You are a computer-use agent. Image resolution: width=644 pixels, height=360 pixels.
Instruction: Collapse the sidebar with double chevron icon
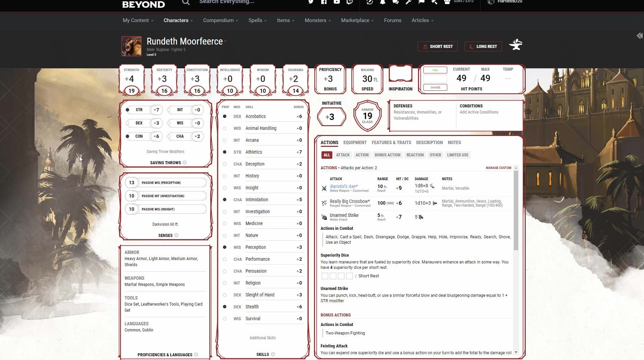pos(640,36)
